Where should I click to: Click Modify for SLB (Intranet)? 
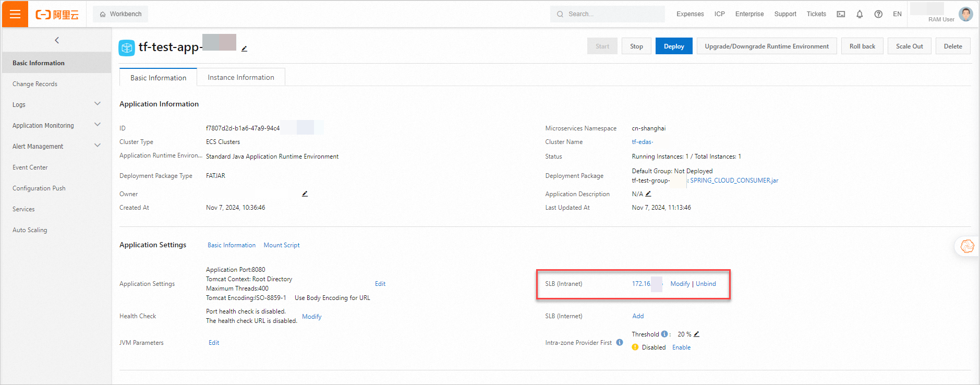(x=680, y=284)
